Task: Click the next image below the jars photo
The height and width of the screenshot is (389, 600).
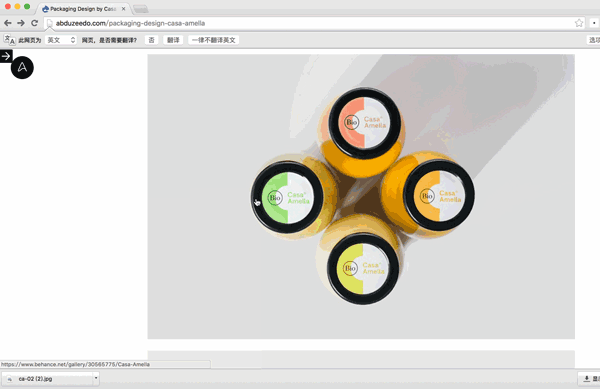Action: click(361, 360)
